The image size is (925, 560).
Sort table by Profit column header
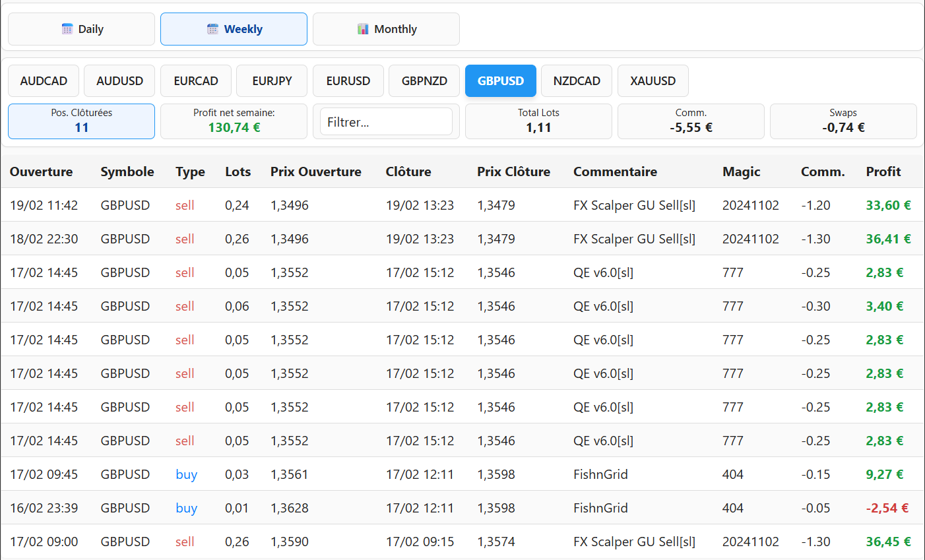coord(883,171)
